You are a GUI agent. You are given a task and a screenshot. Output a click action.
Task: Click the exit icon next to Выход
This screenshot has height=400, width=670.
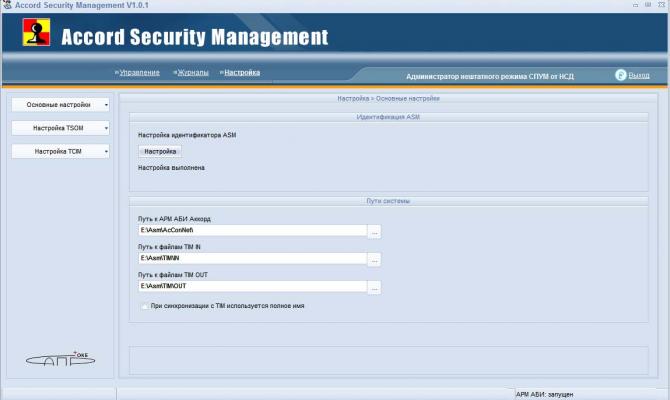coord(620,75)
